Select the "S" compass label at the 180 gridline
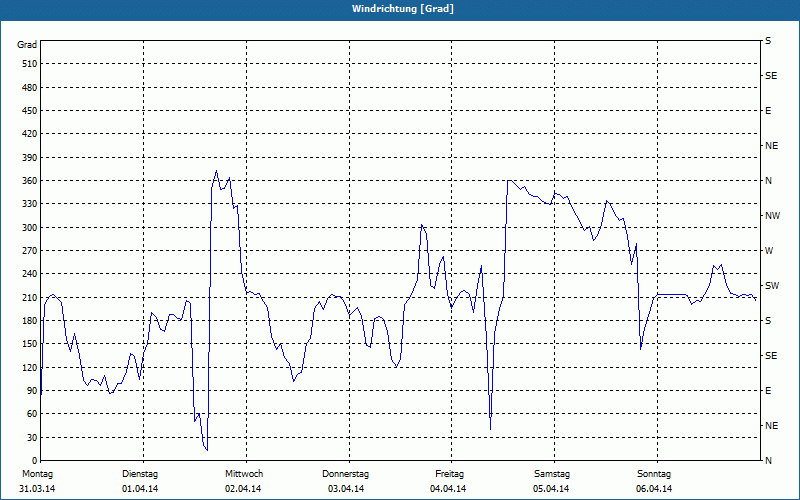Viewport: 800px width, 500px height. click(x=768, y=320)
